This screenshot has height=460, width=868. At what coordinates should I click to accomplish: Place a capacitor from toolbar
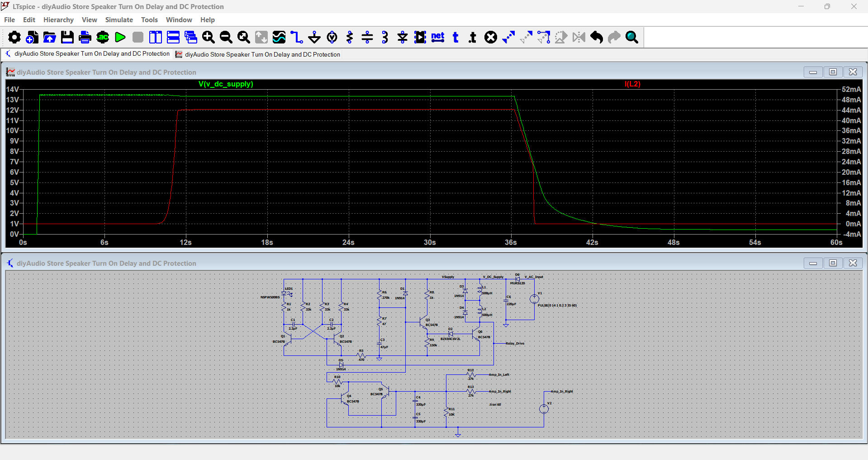[367, 37]
